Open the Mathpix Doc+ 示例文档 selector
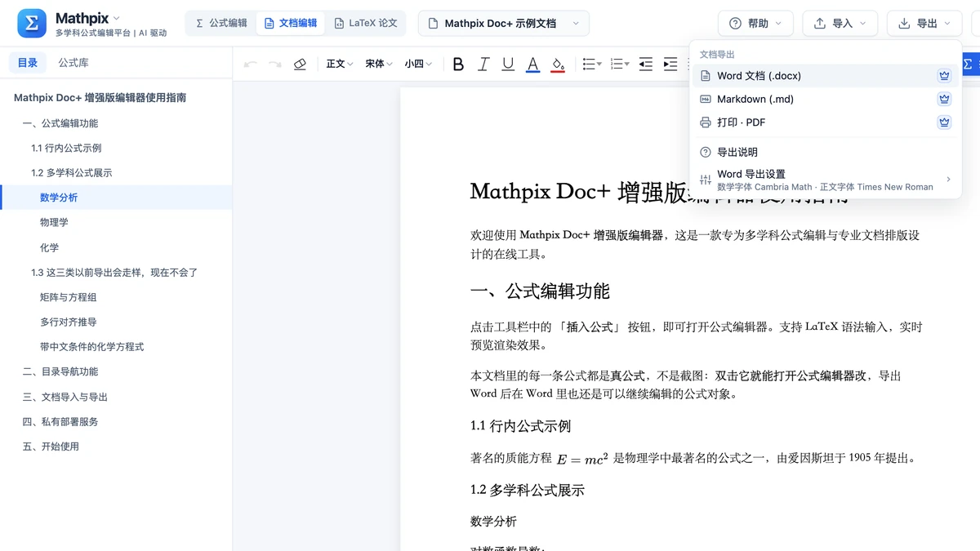980x551 pixels. [x=504, y=24]
